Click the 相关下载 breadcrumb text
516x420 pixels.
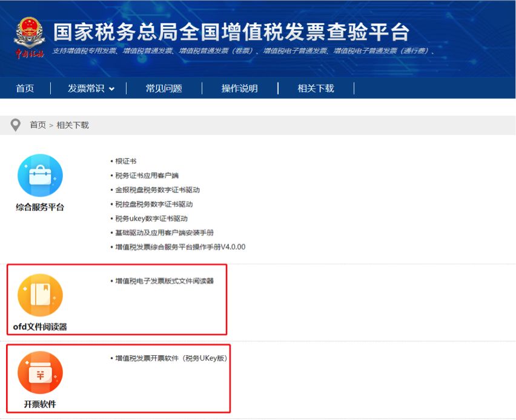point(73,125)
